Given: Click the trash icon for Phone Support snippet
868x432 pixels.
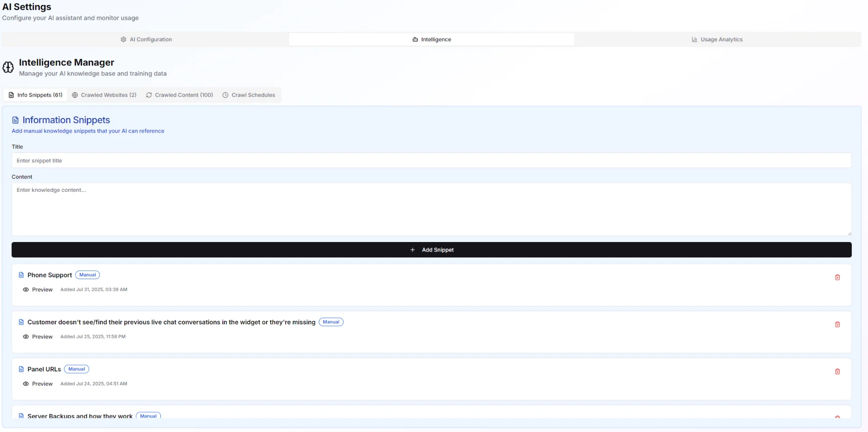Looking at the screenshot, I should pos(837,277).
